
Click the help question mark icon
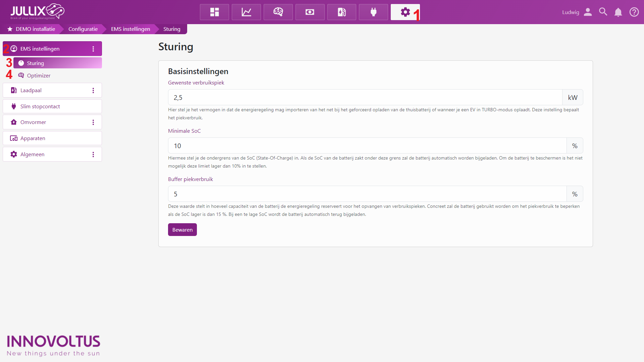click(x=634, y=12)
